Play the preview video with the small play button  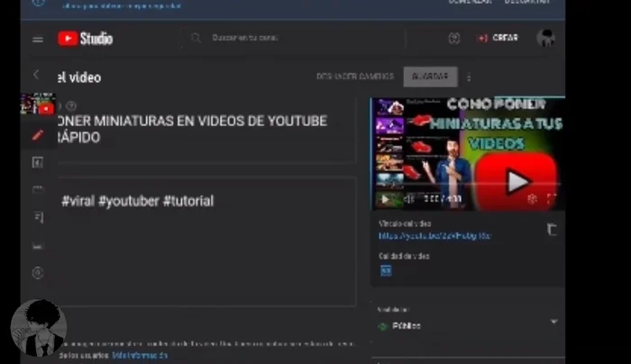tap(385, 199)
